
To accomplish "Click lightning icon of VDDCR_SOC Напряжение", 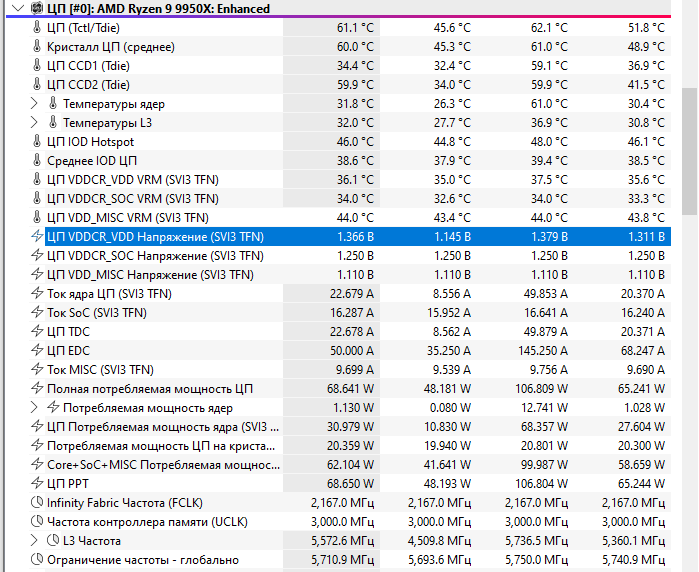I will point(37,255).
